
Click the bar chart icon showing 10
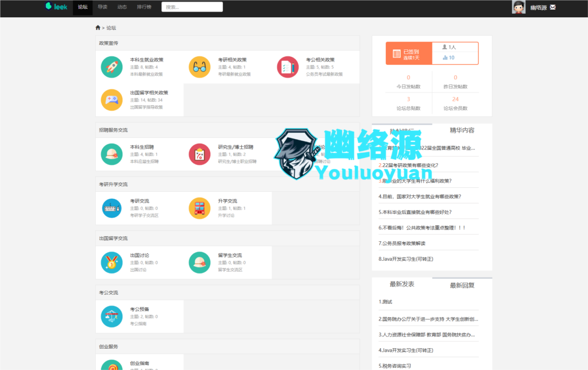click(445, 57)
